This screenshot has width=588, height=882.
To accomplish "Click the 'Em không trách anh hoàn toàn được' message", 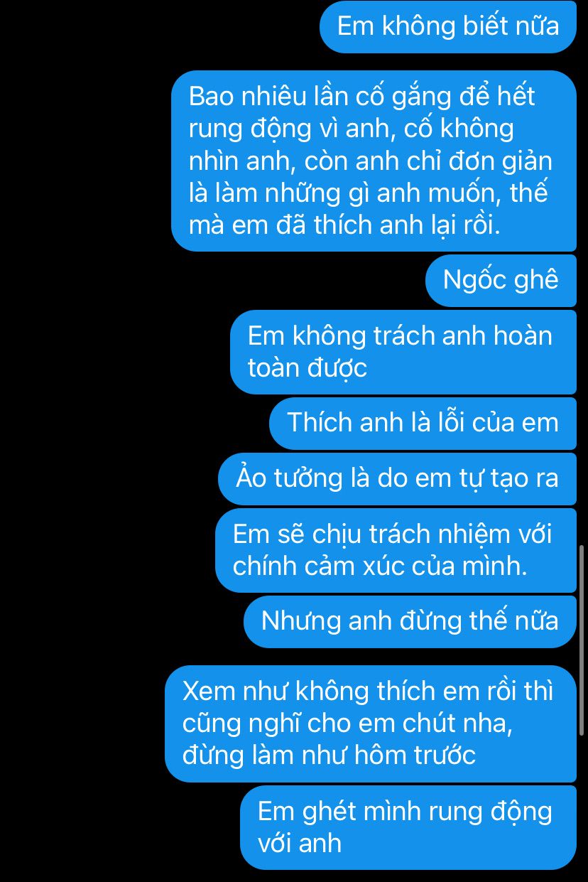I will coord(403,352).
